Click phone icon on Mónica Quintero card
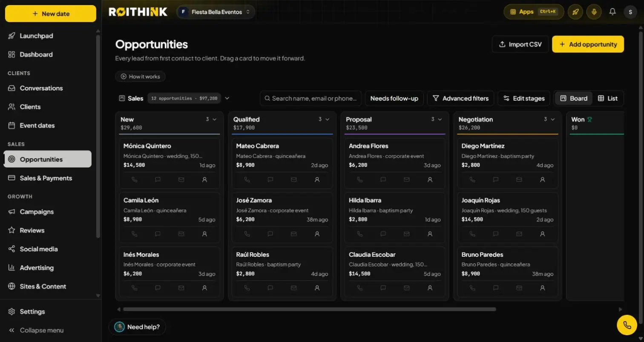Image resolution: width=644 pixels, height=342 pixels. [135, 180]
